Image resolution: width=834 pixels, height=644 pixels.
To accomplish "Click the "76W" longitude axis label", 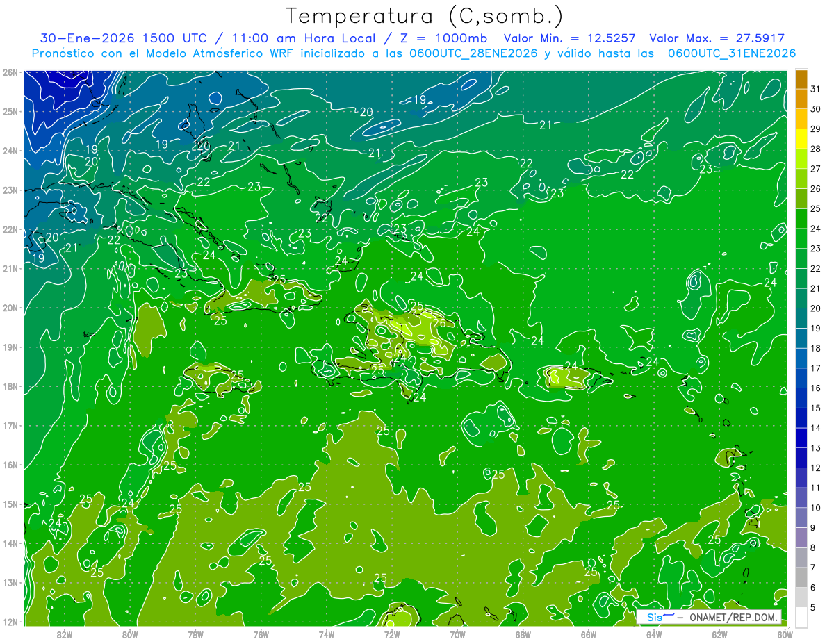I will [x=261, y=634].
